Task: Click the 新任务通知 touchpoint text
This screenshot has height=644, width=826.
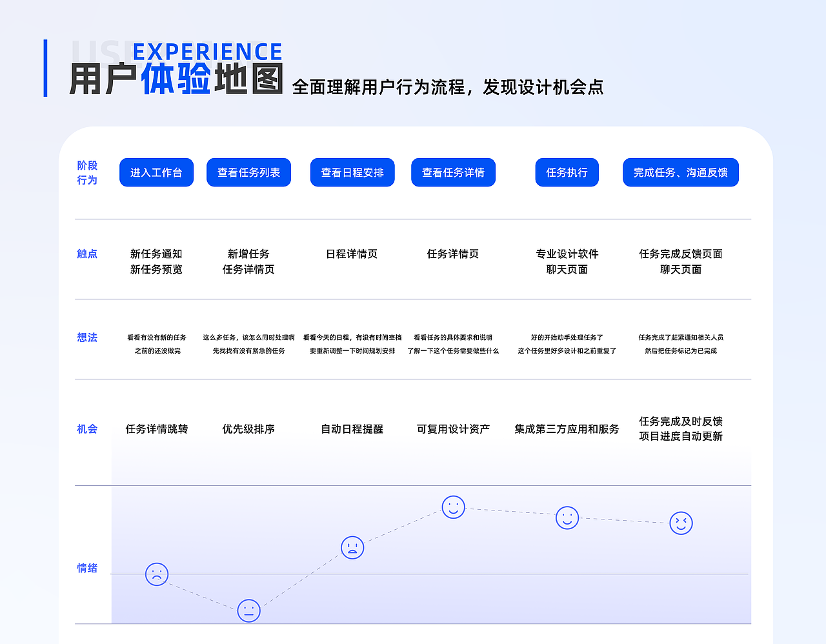Action: [156, 254]
